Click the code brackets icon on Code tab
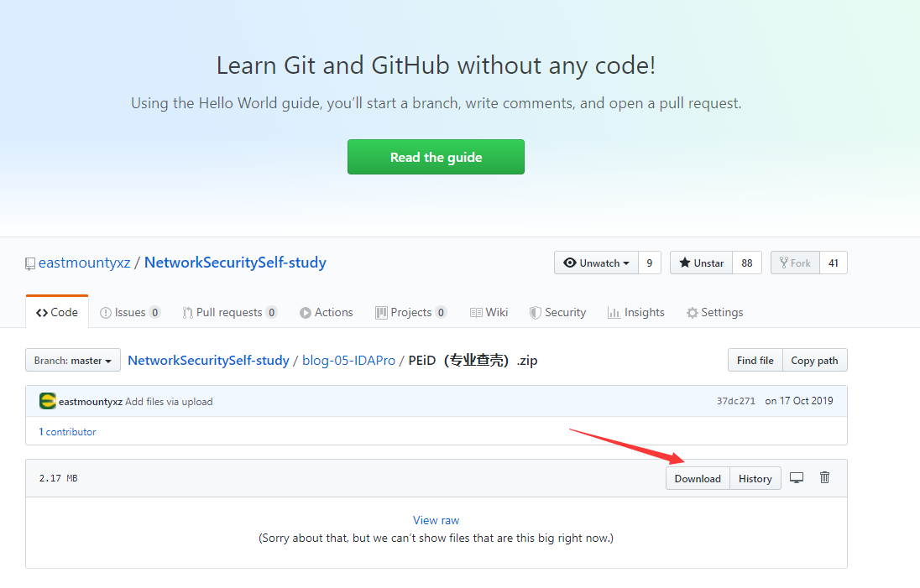This screenshot has height=588, width=920. pos(42,313)
